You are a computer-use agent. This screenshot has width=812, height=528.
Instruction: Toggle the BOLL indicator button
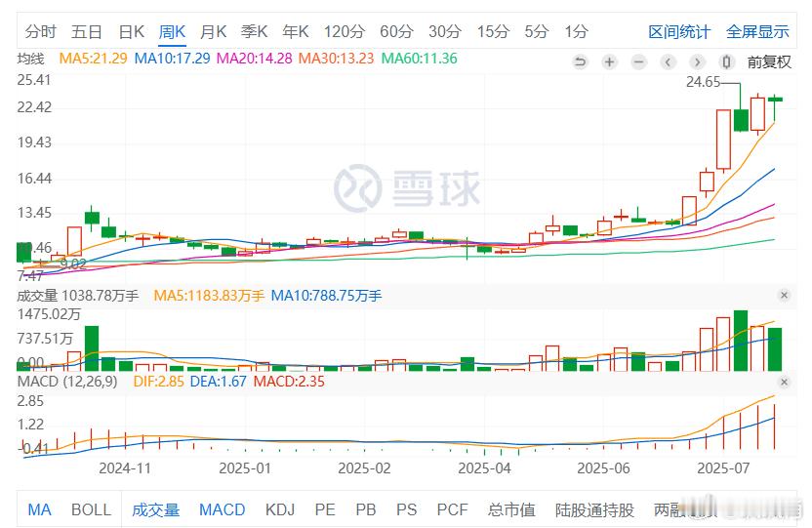coord(91,509)
